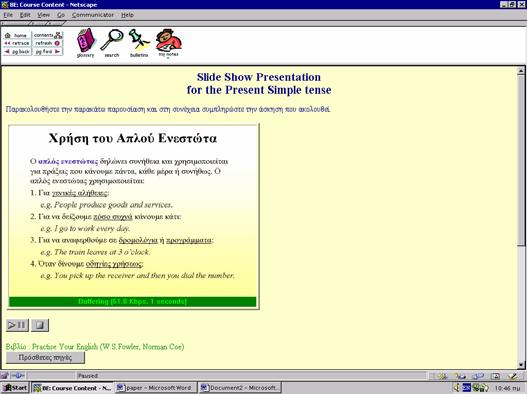Open the bulletins pushpin icon
The width and height of the screenshot is (527, 394).
139,43
